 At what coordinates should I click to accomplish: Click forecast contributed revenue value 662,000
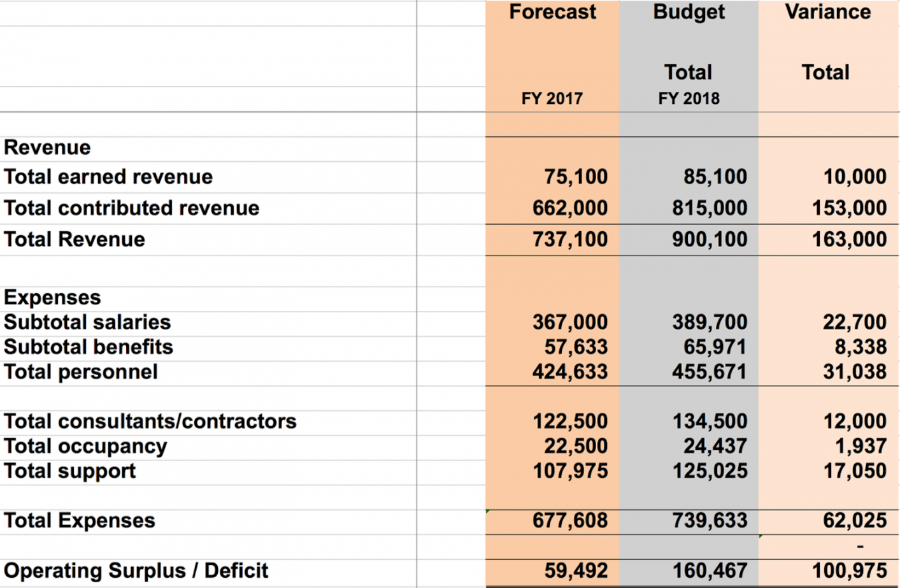point(569,208)
